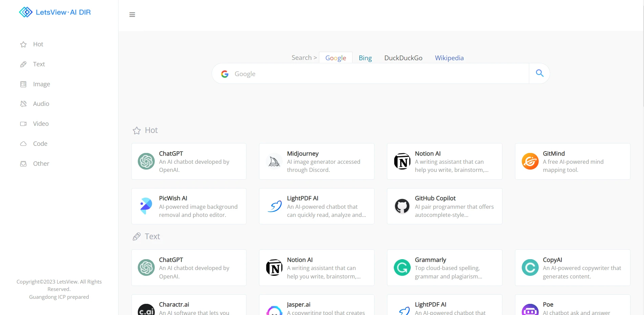Choose the Wikipedia search tab

449,58
